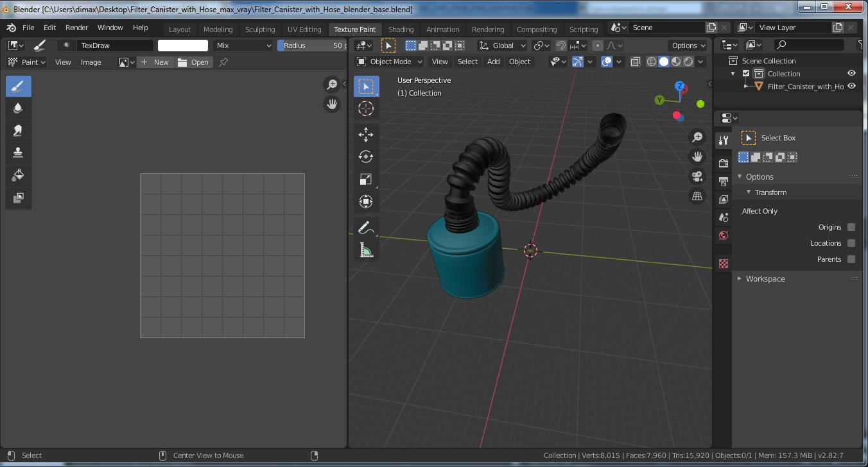Image resolution: width=868 pixels, height=467 pixels.
Task: Select the Smear tool
Action: [18, 131]
